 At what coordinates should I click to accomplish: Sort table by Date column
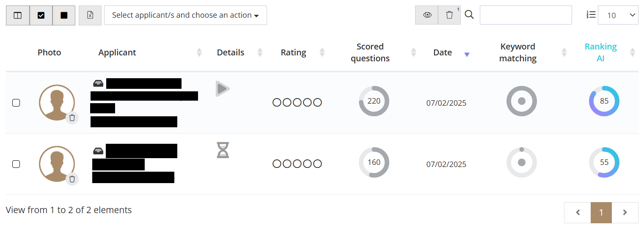point(443,52)
